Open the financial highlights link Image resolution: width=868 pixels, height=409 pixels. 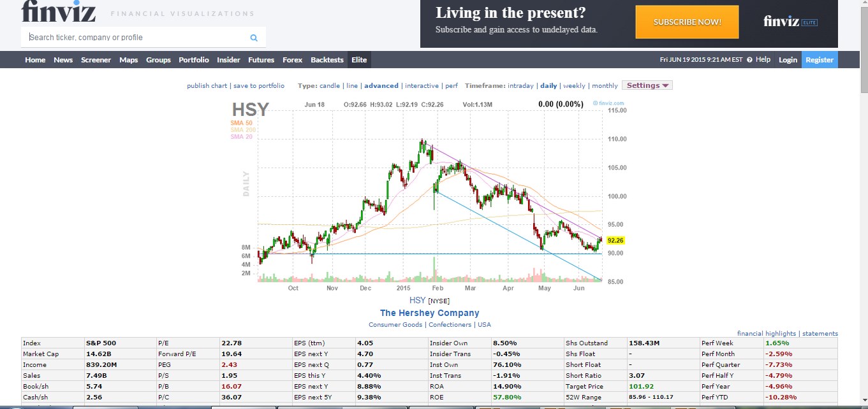pyautogui.click(x=767, y=333)
